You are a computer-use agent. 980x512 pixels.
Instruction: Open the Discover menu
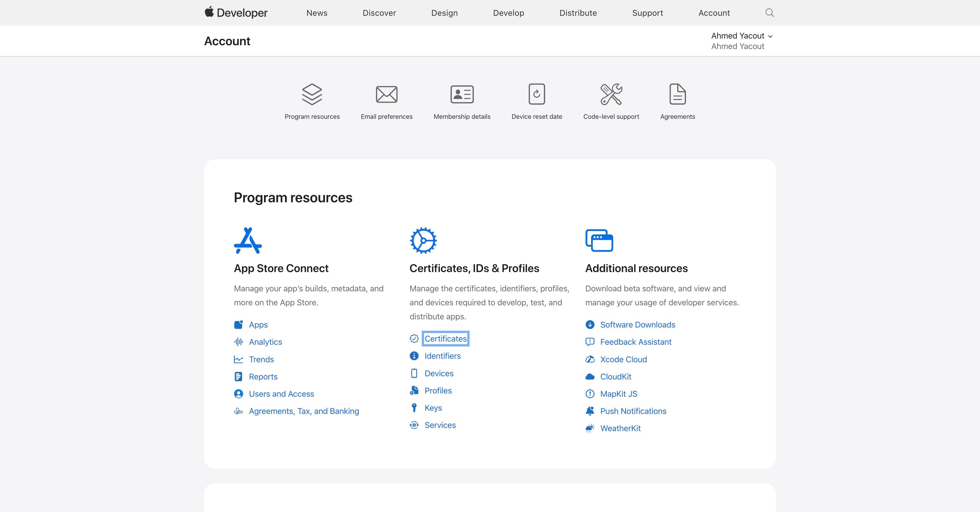(379, 13)
